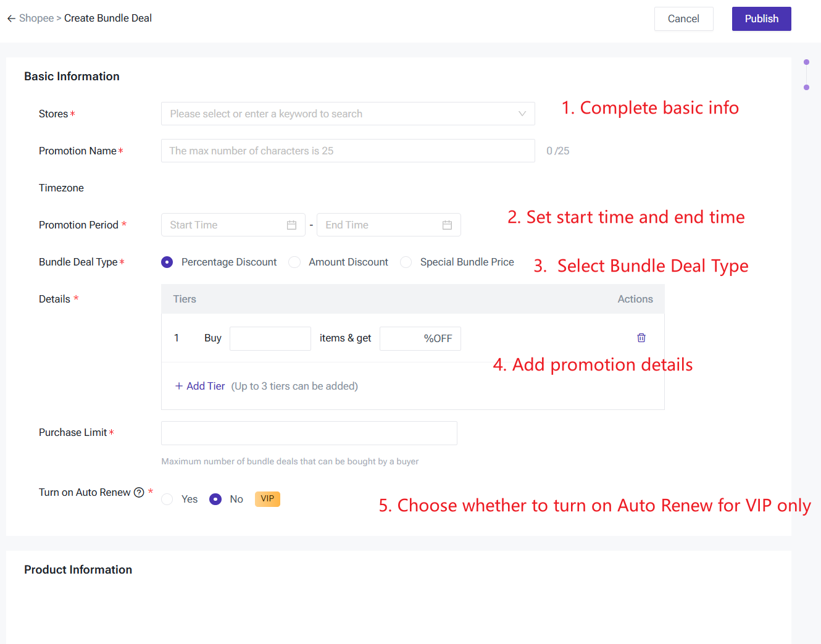Viewport: 821px width, 644px height.
Task: Click the back arrow beside Shopee
Action: point(11,19)
